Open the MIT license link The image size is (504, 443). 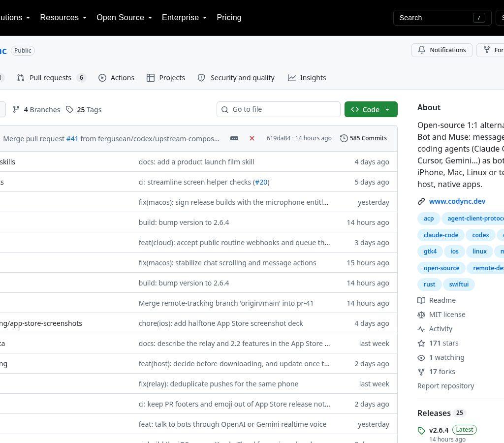click(x=447, y=315)
